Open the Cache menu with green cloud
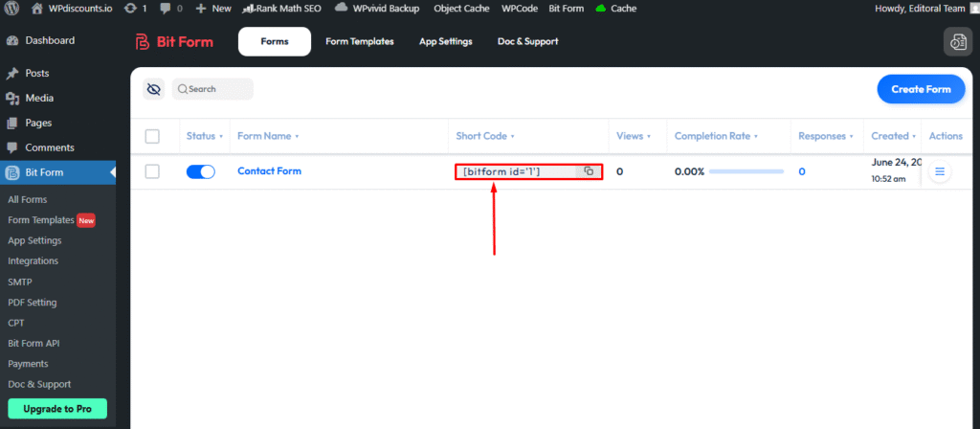 [x=616, y=8]
